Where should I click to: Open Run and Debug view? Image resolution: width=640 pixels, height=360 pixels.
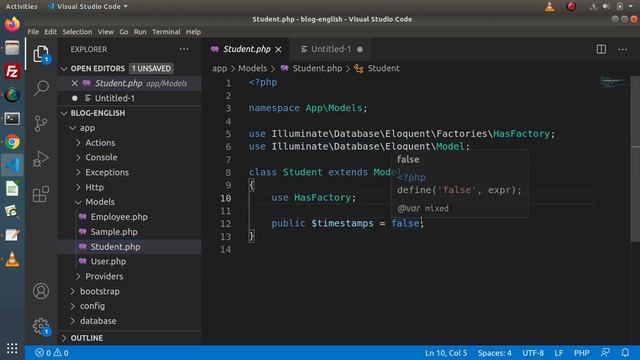point(41,159)
